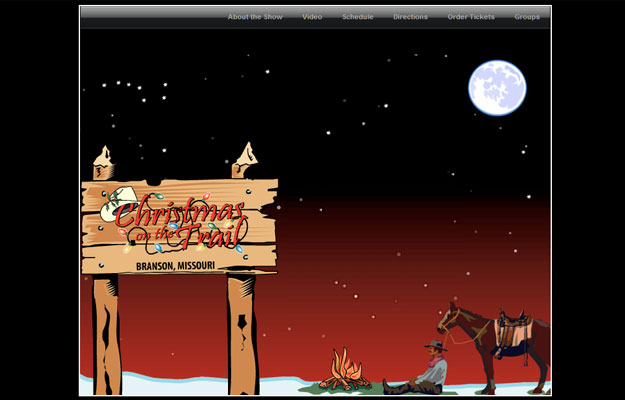Click the full moon graphic
Image resolution: width=625 pixels, height=400 pixels.
497,88
